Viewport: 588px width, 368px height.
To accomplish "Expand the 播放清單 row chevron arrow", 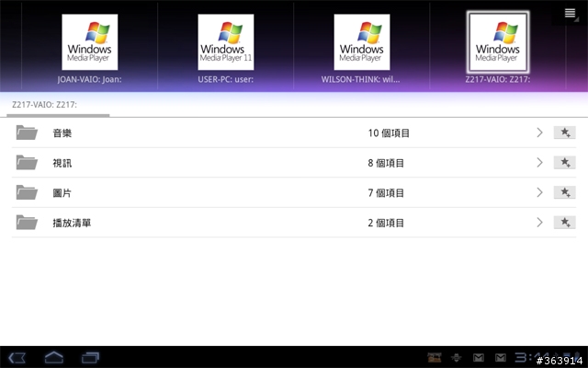I will (x=539, y=223).
